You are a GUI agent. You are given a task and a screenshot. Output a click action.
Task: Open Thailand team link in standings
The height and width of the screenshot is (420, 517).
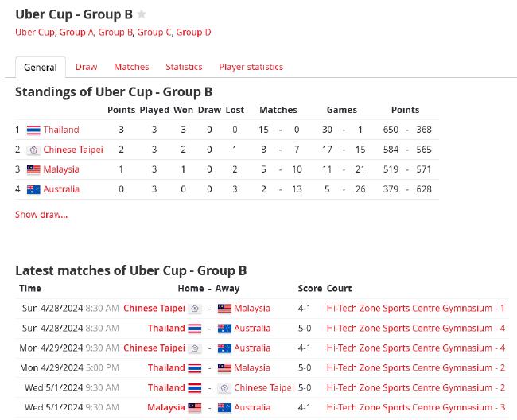click(61, 130)
